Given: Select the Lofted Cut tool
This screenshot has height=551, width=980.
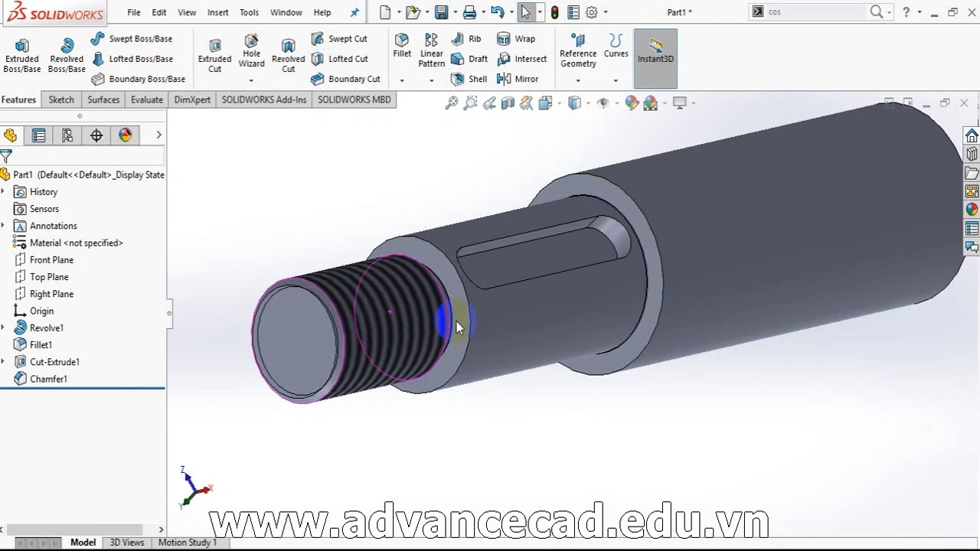Looking at the screenshot, I should (339, 59).
